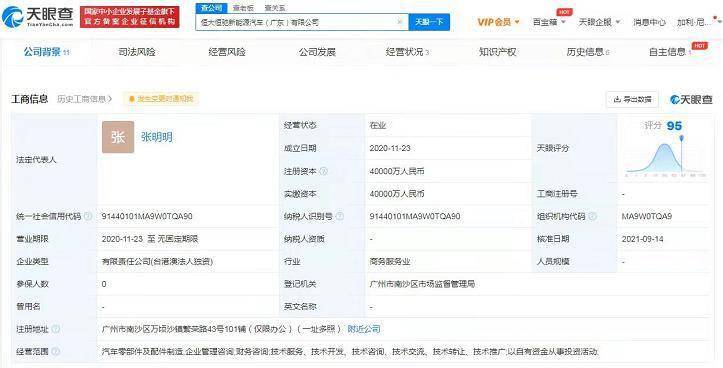Switch to the 自主信息 tab
The height and width of the screenshot is (368, 723).
[x=670, y=52]
